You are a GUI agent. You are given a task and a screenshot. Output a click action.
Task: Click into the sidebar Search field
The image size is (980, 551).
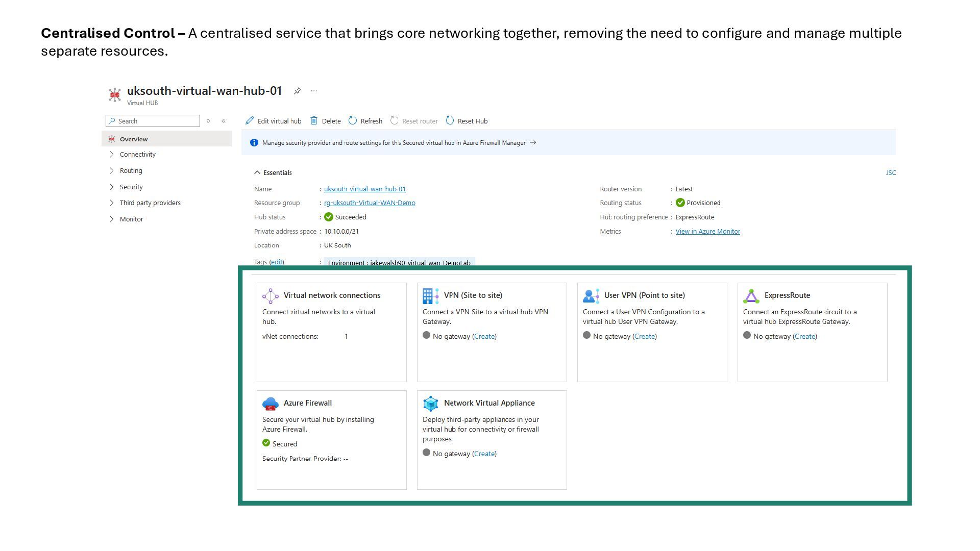click(153, 121)
